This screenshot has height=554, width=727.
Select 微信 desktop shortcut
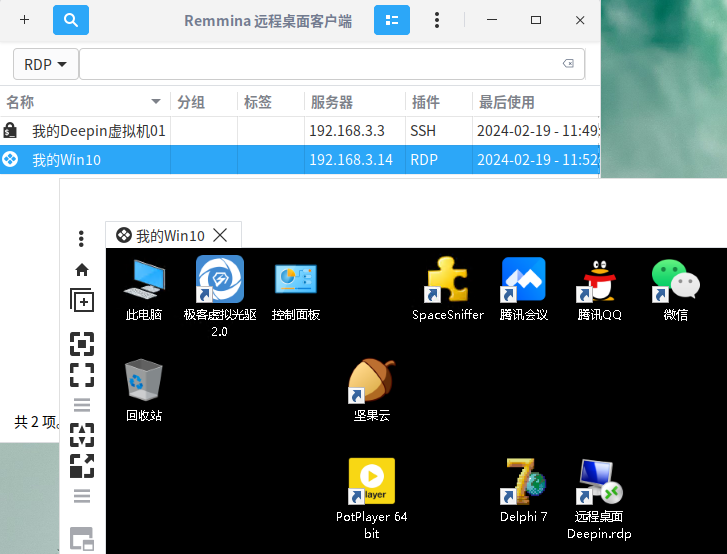tap(676, 290)
